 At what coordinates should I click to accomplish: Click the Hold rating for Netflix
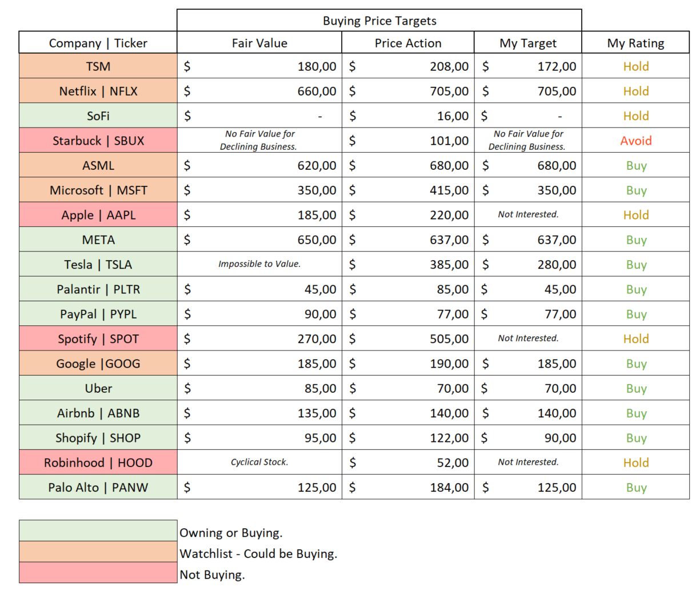(x=635, y=91)
